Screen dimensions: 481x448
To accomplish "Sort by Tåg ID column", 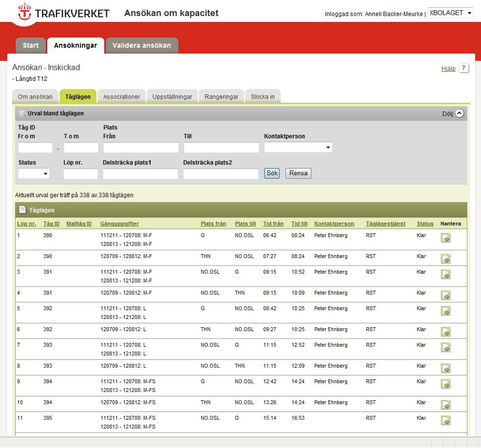I will point(51,224).
